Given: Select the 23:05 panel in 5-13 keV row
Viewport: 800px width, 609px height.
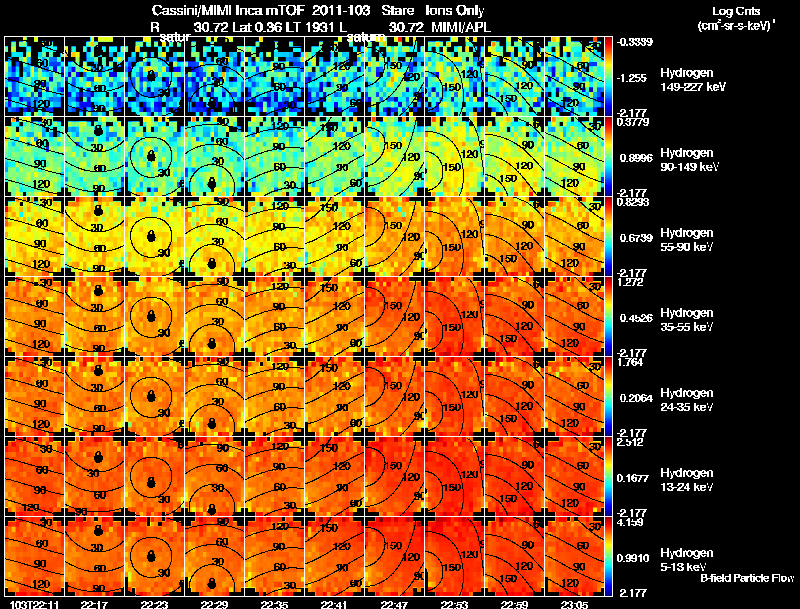Looking at the screenshot, I should tap(574, 557).
